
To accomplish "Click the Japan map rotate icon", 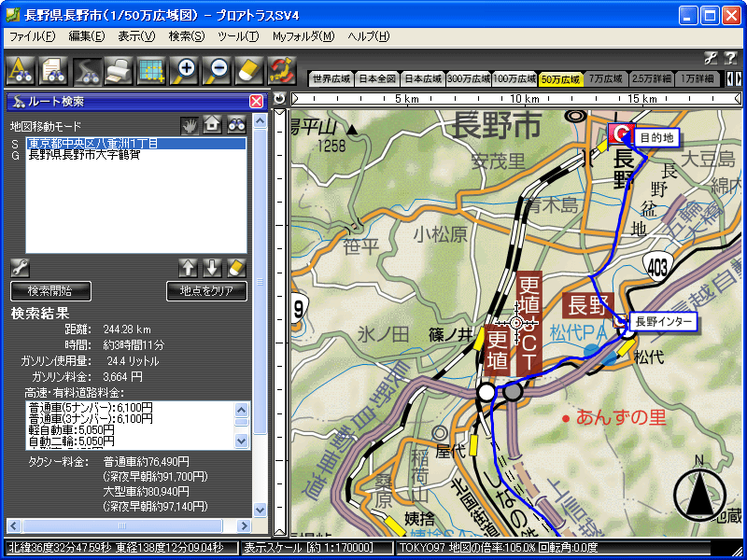I will tap(282, 71).
